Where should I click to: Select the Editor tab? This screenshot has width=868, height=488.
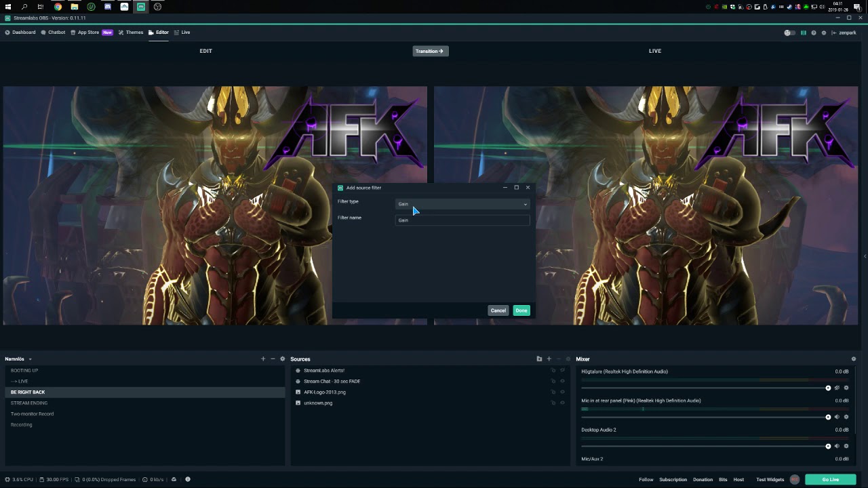click(x=159, y=33)
